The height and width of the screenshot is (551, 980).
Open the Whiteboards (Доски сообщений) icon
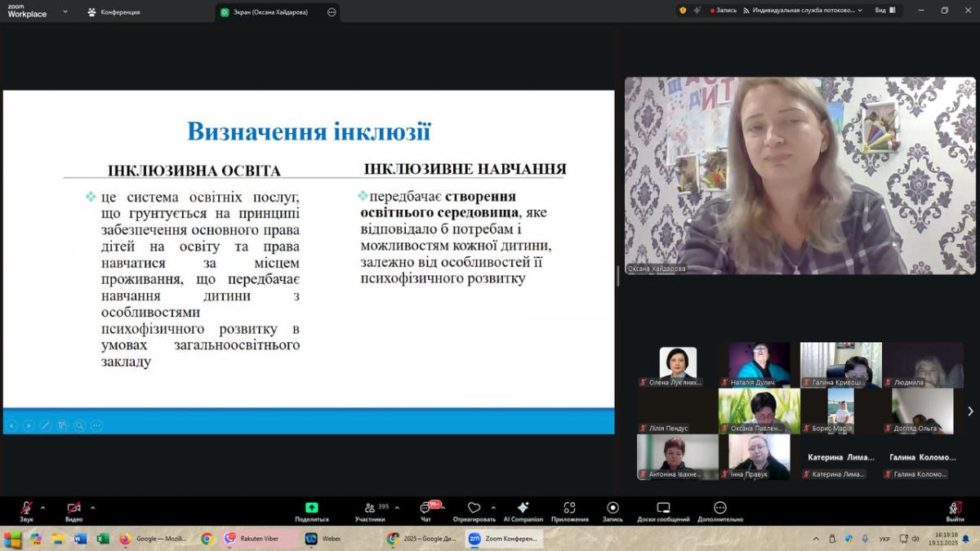(x=663, y=509)
